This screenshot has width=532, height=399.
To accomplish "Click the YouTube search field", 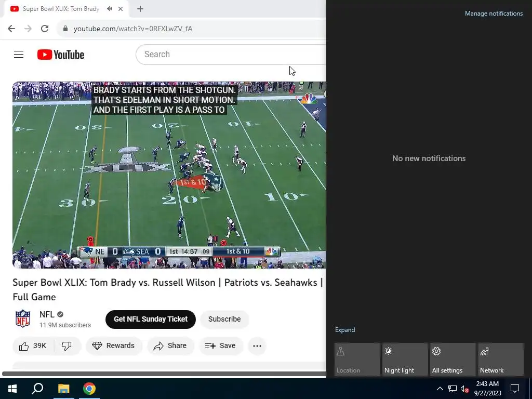I will pyautogui.click(x=231, y=54).
